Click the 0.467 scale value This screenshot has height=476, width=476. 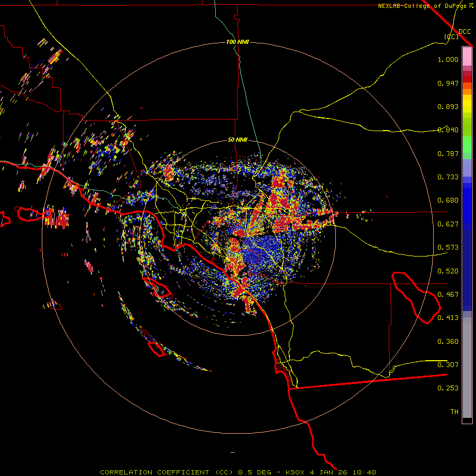point(448,295)
